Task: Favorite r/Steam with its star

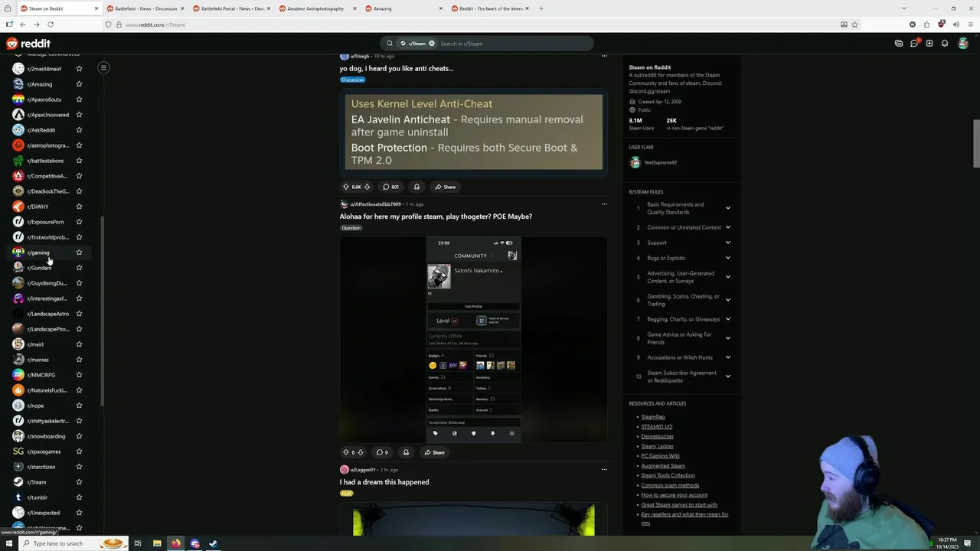Action: tap(79, 482)
